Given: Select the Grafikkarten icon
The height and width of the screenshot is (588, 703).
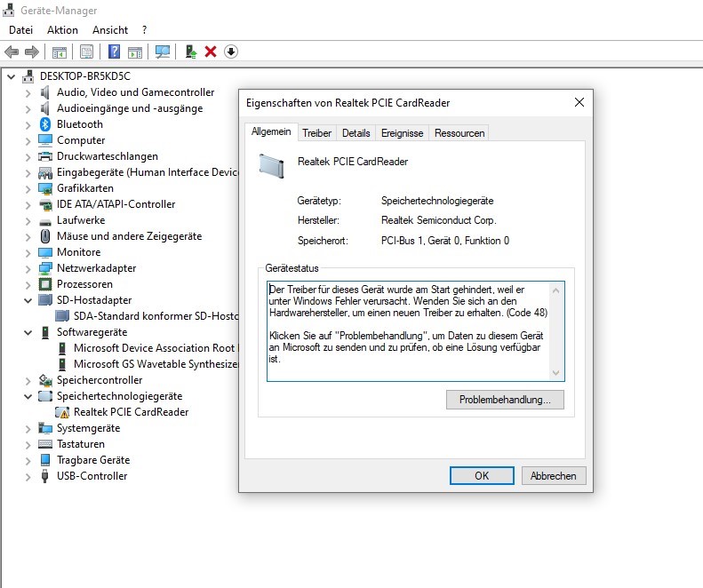Looking at the screenshot, I should point(45,188).
